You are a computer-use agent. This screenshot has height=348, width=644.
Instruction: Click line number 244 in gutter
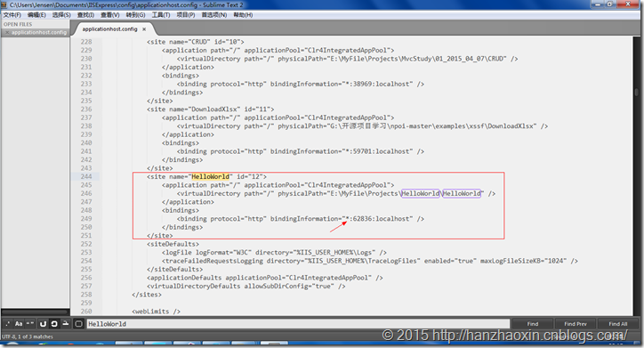coord(86,177)
